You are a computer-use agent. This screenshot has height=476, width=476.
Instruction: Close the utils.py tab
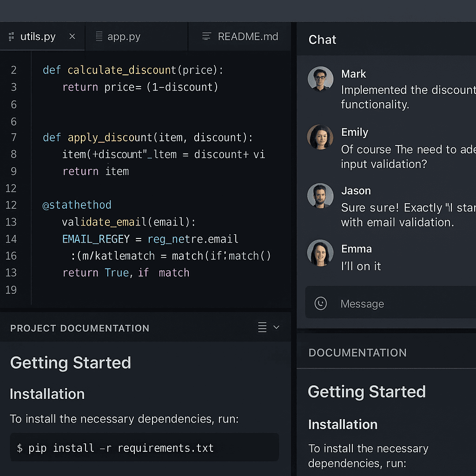72,36
